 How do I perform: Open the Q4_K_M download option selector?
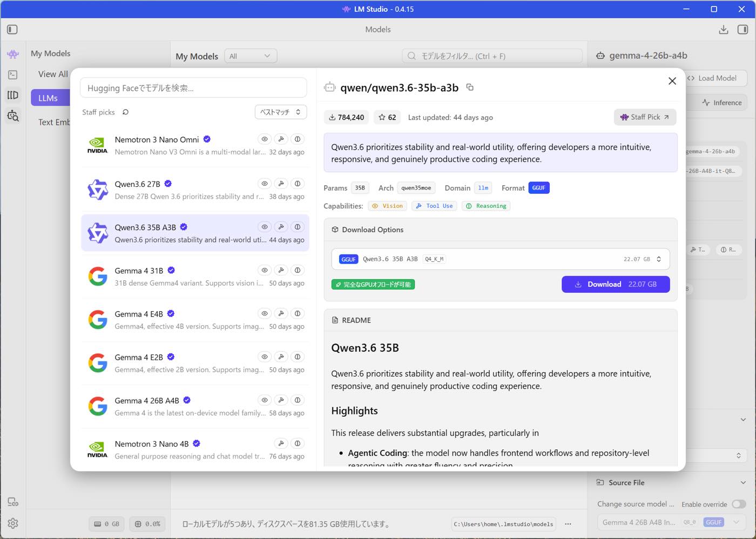[501, 259]
